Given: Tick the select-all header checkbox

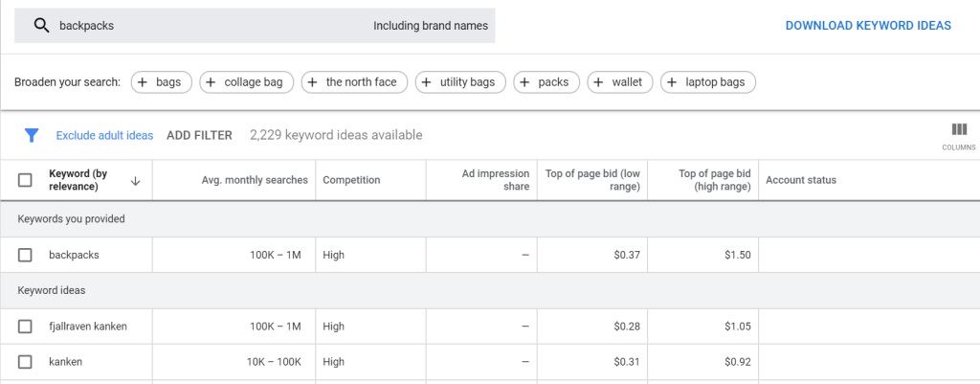Looking at the screenshot, I should pos(26,180).
